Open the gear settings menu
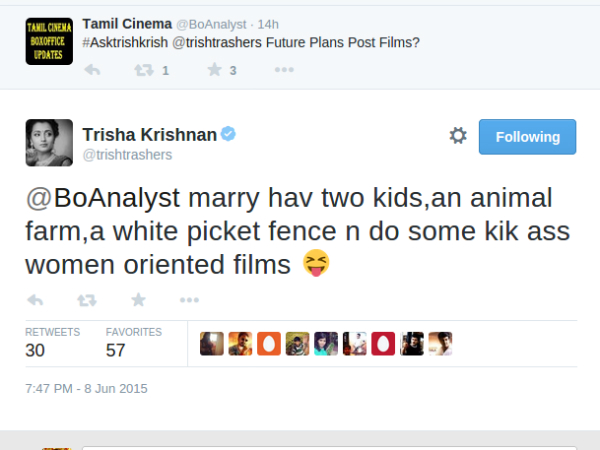600x450 pixels. (458, 136)
